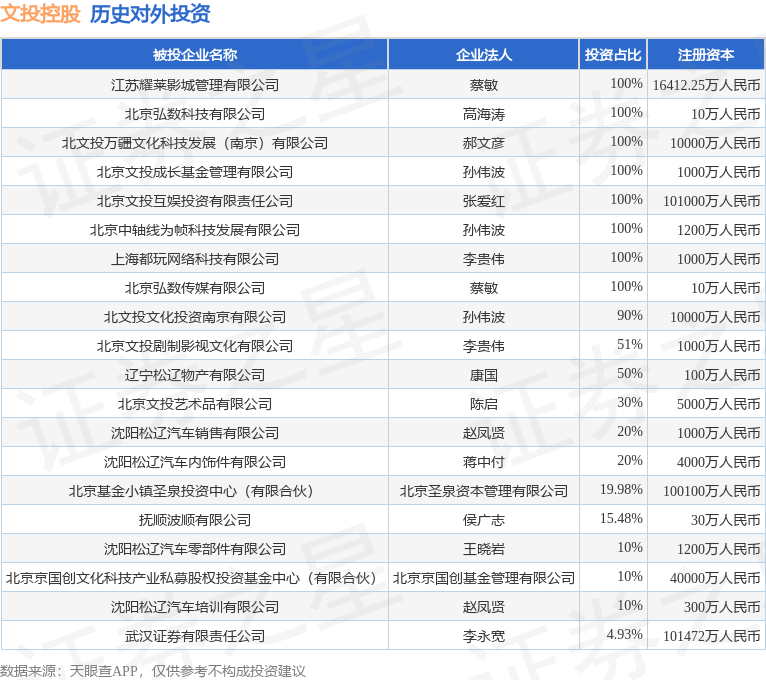Click the 51% investment ratio cell
766x680 pixels.
613,346
